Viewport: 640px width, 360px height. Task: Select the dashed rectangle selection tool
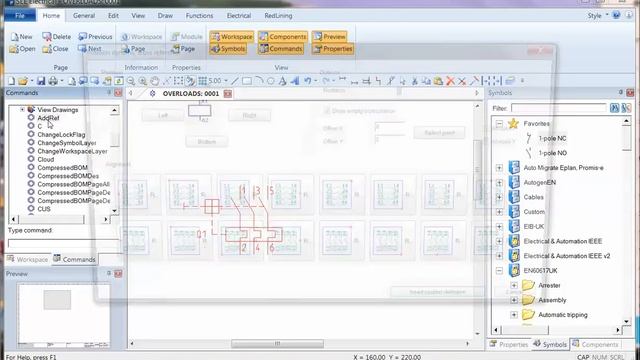(178, 81)
